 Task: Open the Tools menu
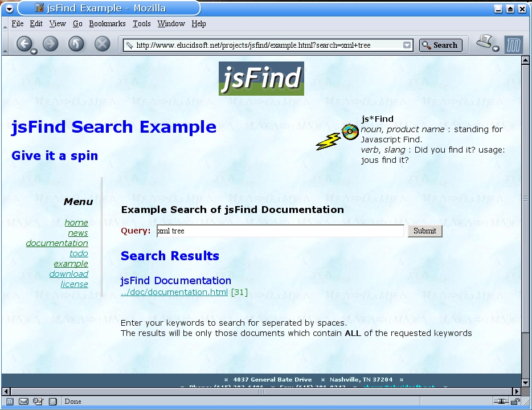tap(141, 24)
